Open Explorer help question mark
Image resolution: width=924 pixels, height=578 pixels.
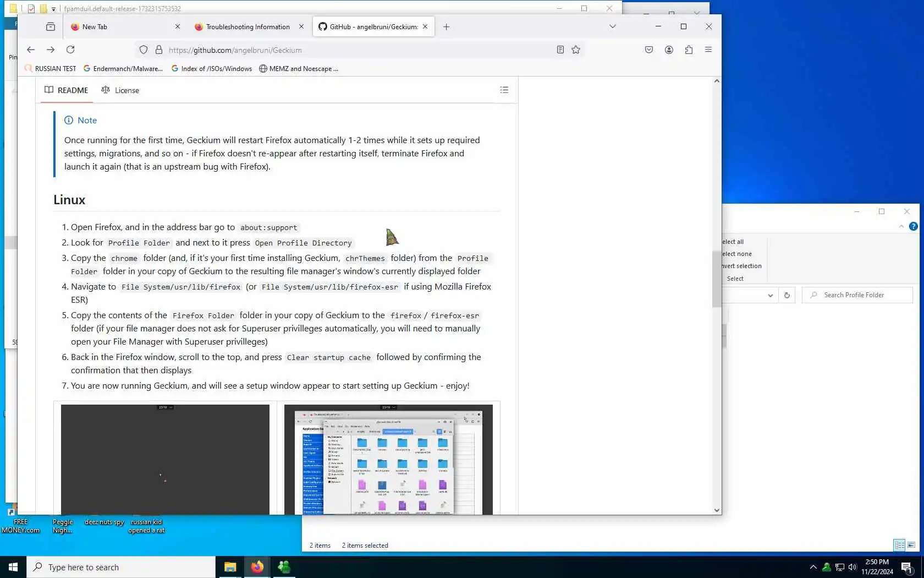[913, 226]
